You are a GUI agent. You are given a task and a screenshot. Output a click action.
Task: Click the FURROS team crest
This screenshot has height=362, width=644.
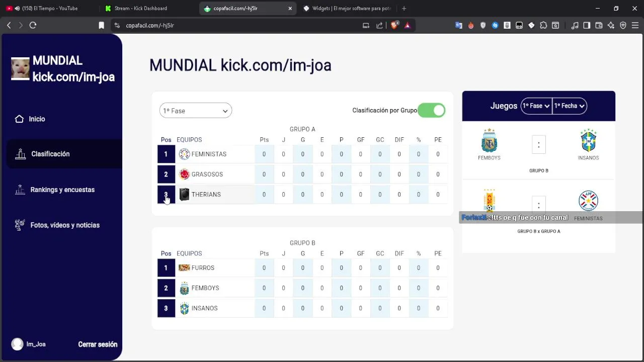pos(184,267)
